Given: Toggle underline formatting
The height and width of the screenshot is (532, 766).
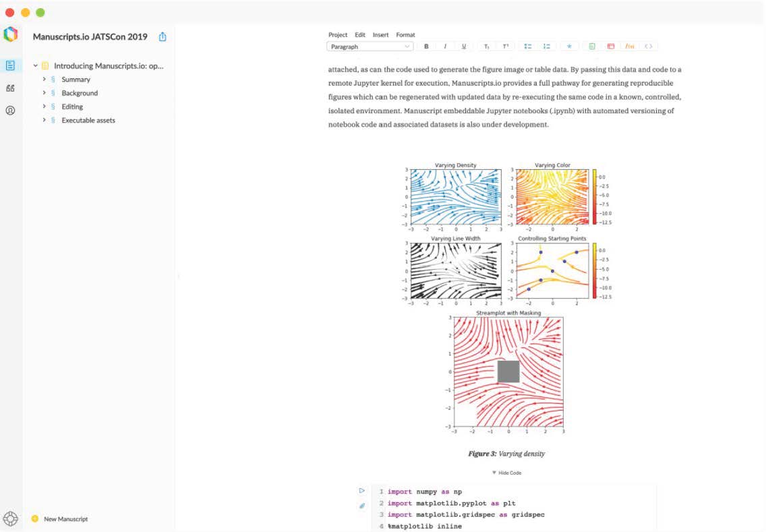Looking at the screenshot, I should (464, 47).
